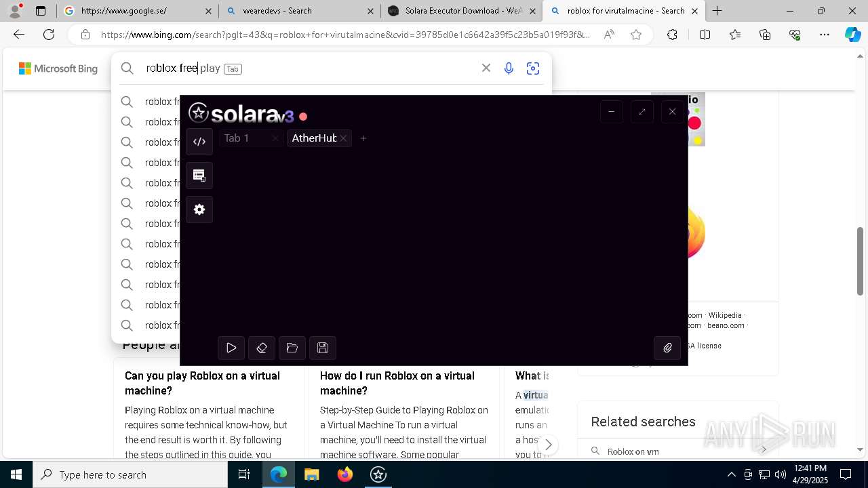
Task: Open Edge split screen icon
Action: pyautogui.click(x=705, y=35)
